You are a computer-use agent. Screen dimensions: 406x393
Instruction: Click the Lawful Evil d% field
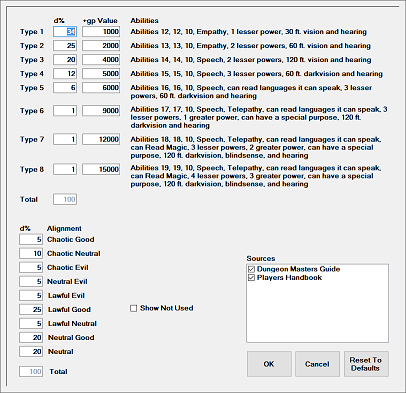(31, 295)
